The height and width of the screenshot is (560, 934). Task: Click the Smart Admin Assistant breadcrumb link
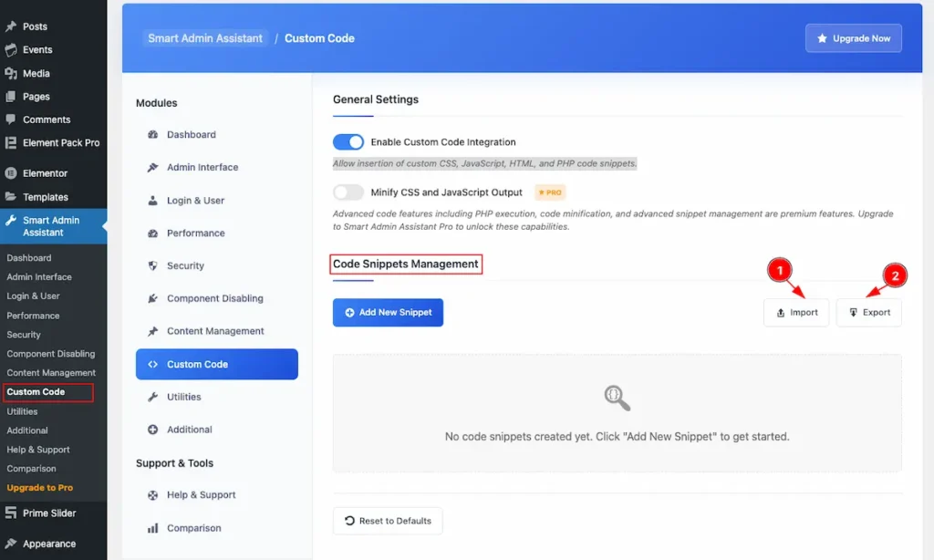point(205,38)
